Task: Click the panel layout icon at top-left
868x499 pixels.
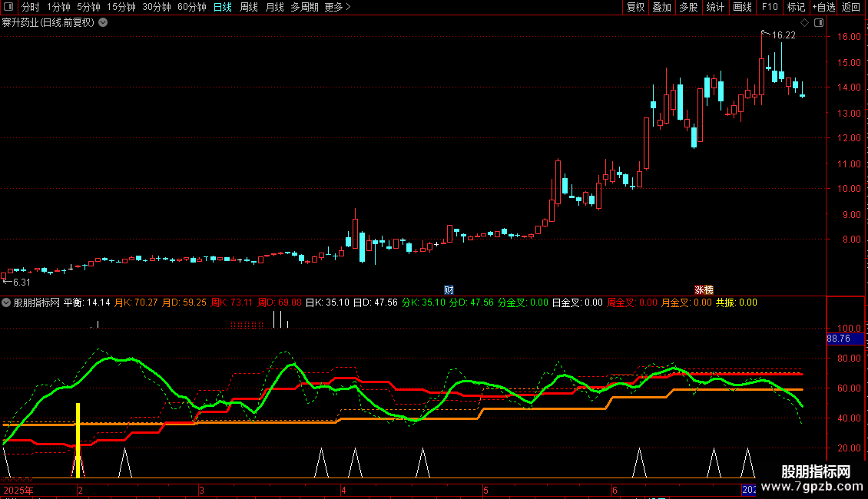Action: click(8, 7)
